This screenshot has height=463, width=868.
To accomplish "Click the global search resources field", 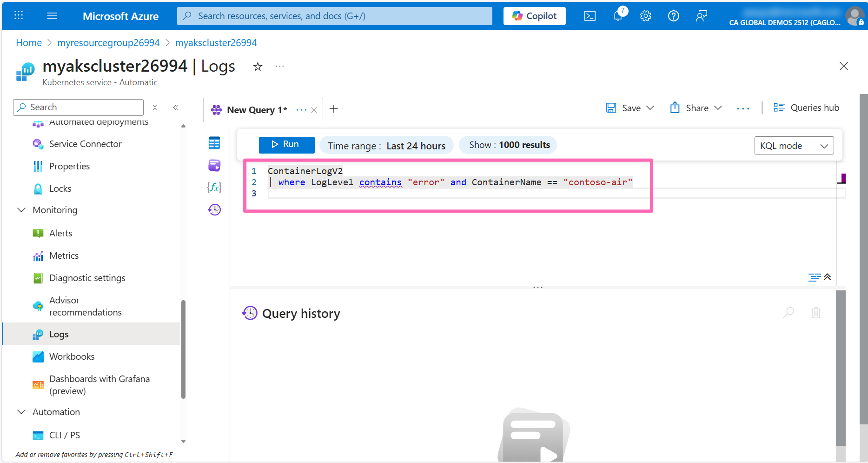I will pyautogui.click(x=334, y=16).
